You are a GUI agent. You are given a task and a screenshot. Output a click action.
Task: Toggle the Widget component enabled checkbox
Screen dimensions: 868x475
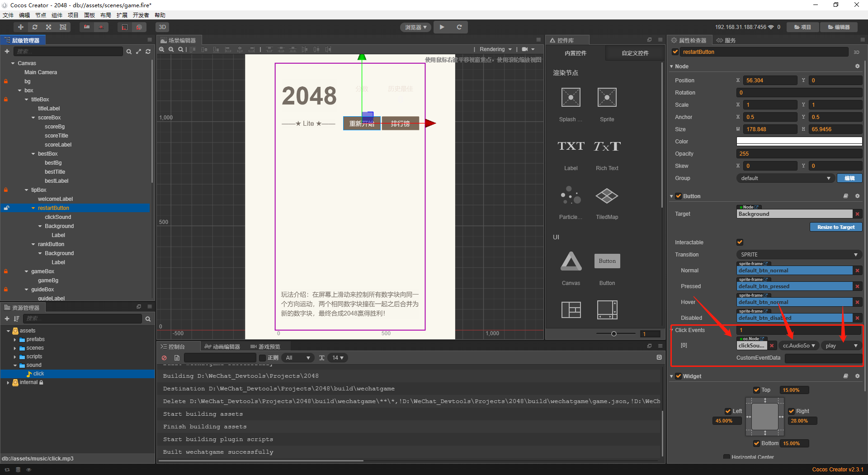(x=678, y=376)
